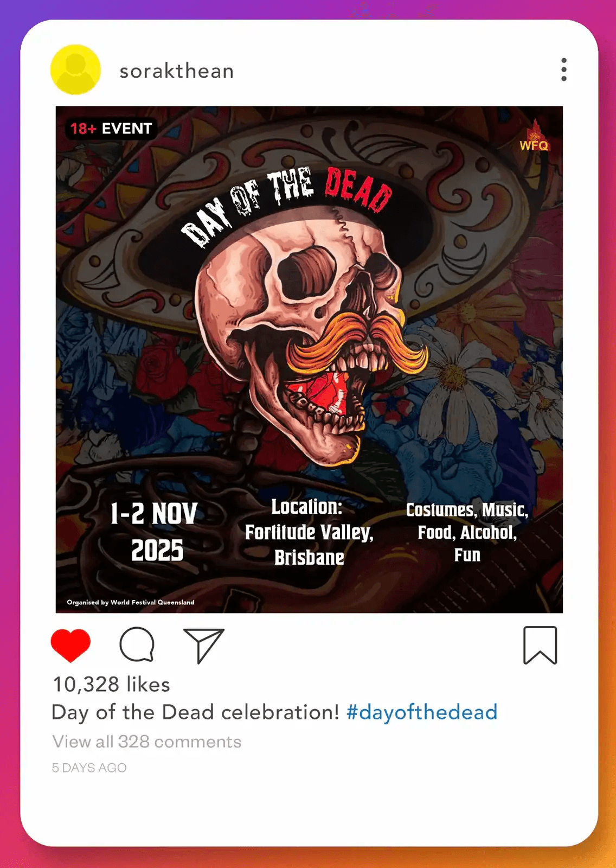Unlike the post with the red heart
This screenshot has height=868, width=616.
click(70, 645)
